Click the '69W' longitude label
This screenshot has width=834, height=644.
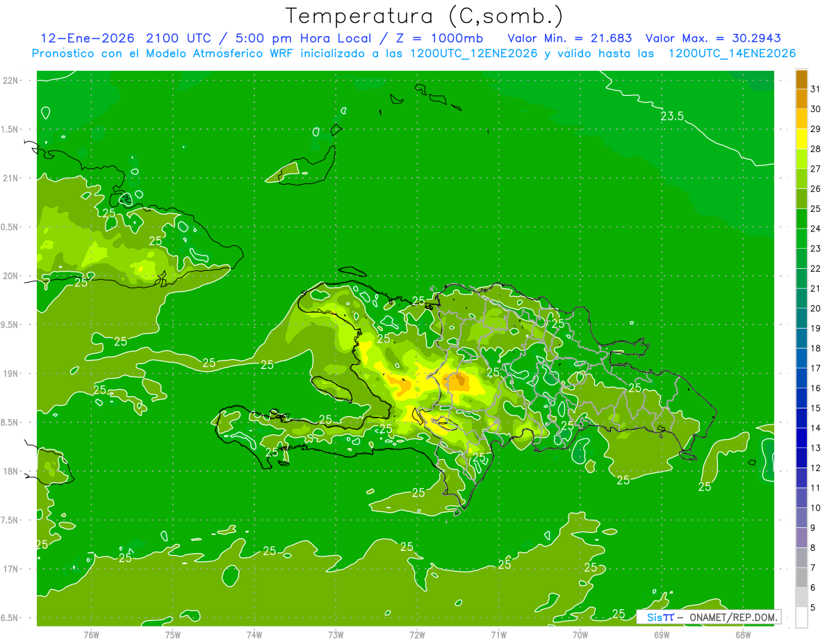661,635
